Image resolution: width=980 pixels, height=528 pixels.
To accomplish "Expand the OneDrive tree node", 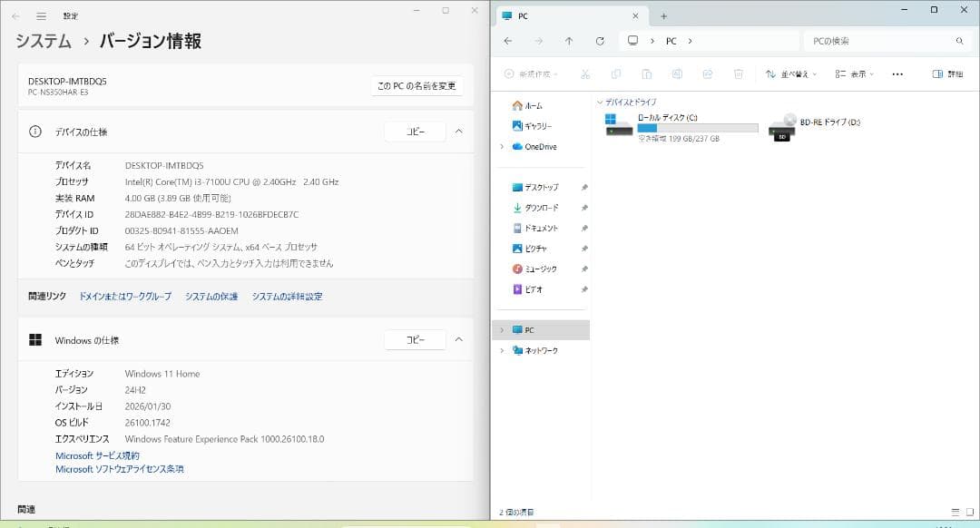I will (x=502, y=146).
